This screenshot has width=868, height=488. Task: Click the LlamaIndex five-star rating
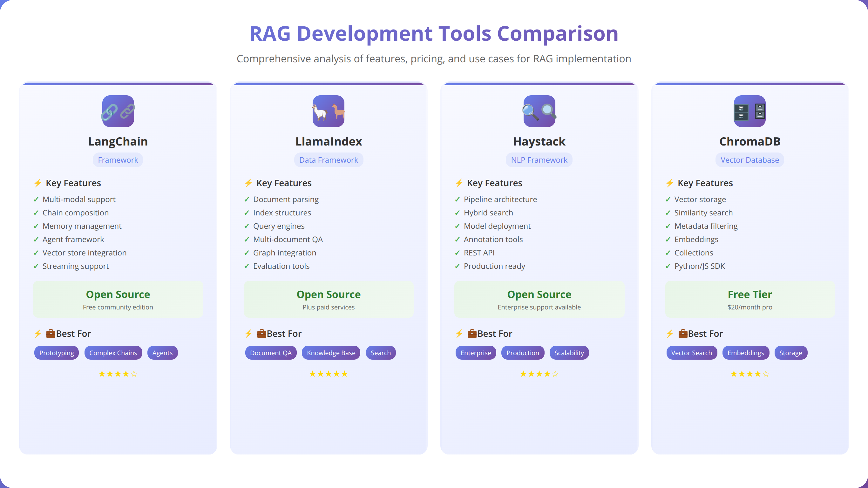[329, 374]
